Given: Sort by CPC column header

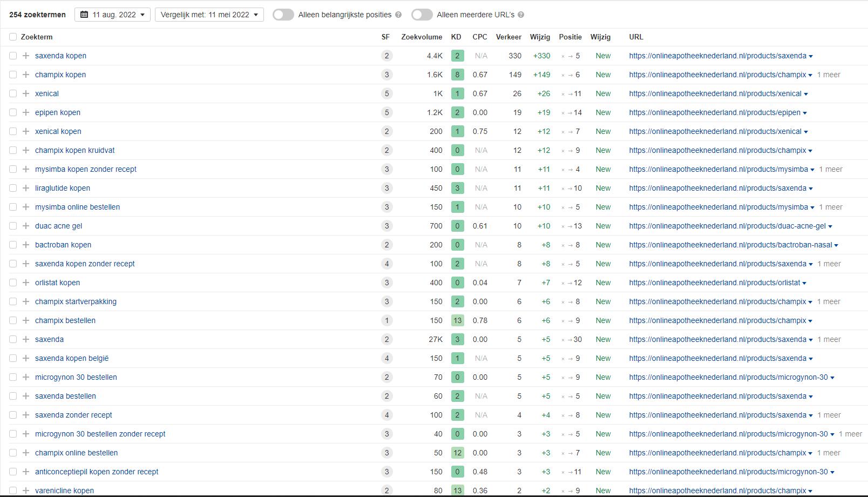Looking at the screenshot, I should point(480,37).
